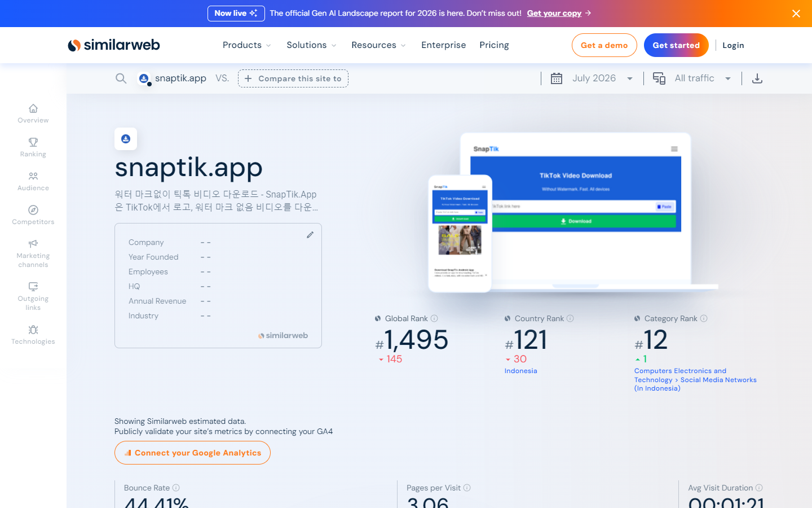Open Outgoing links in the sidebar

click(x=33, y=296)
